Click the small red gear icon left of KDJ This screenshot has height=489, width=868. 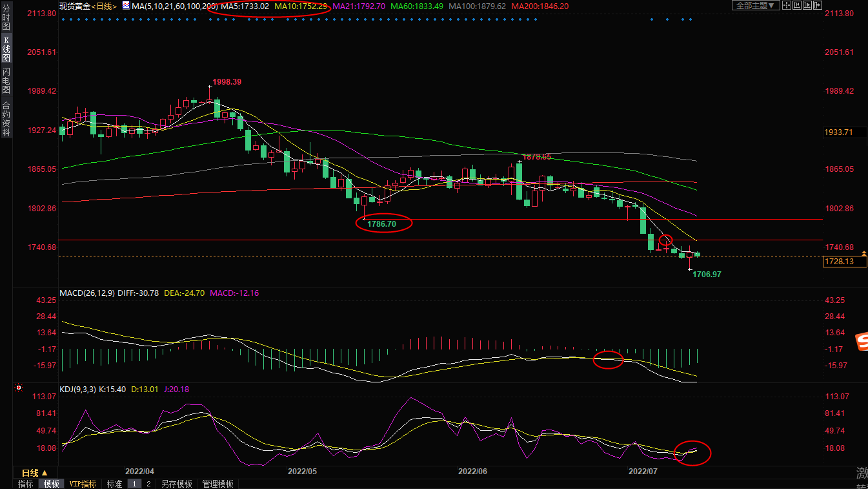click(18, 388)
